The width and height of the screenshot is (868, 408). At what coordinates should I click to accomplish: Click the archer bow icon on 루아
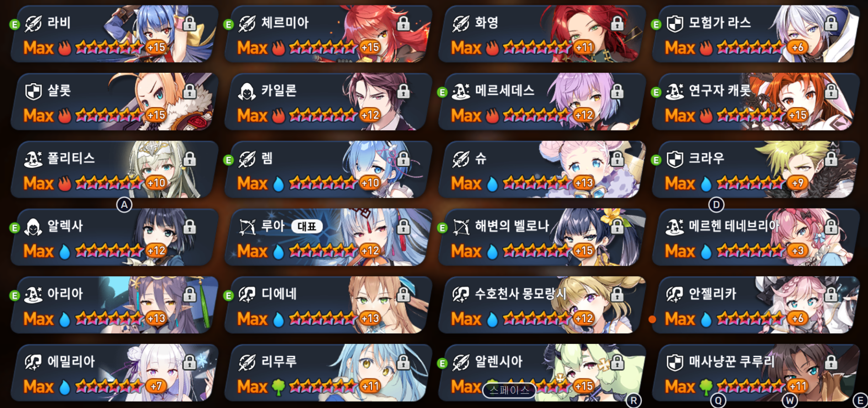click(x=247, y=227)
